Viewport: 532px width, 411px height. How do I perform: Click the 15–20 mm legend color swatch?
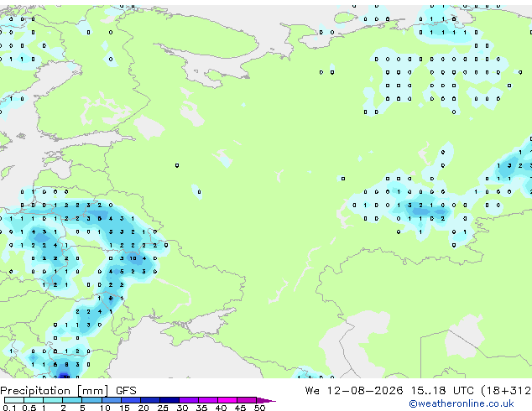click(130, 400)
